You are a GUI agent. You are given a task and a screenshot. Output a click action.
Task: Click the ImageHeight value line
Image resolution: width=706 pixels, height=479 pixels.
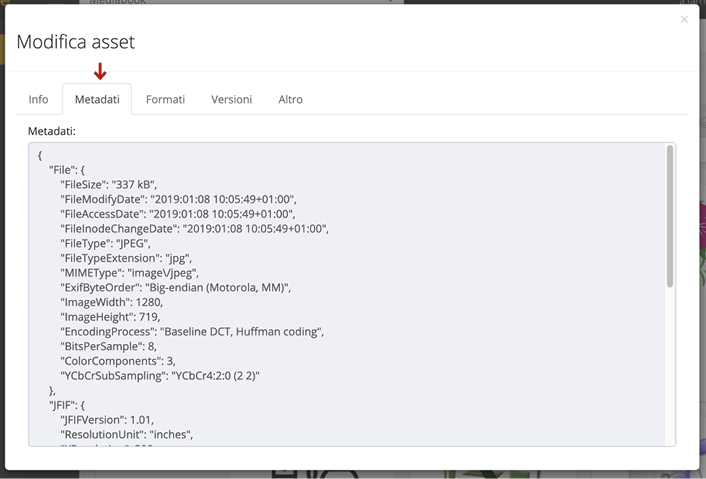(x=112, y=316)
